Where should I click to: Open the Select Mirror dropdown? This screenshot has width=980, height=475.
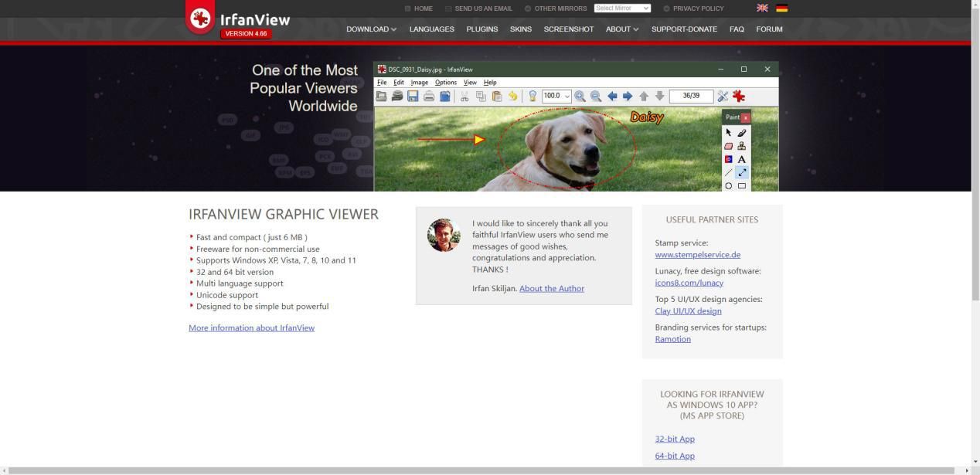point(622,8)
